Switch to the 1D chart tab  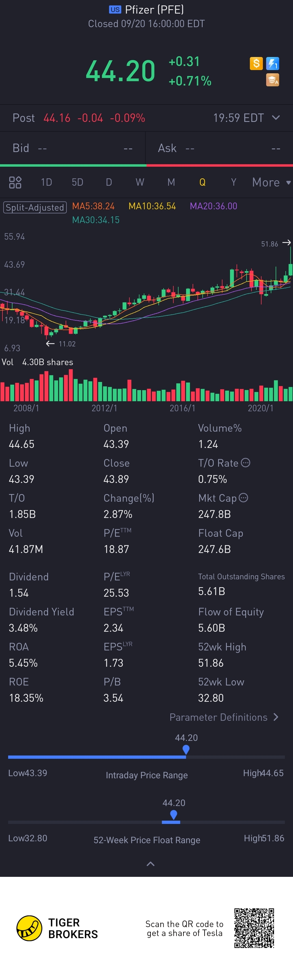pyautogui.click(x=46, y=183)
